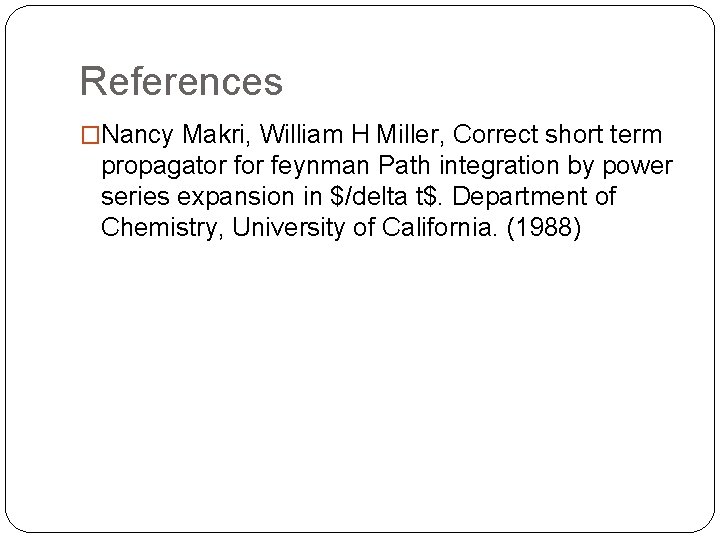Click the References slide title
This screenshot has width=720, height=540.
[181, 81]
